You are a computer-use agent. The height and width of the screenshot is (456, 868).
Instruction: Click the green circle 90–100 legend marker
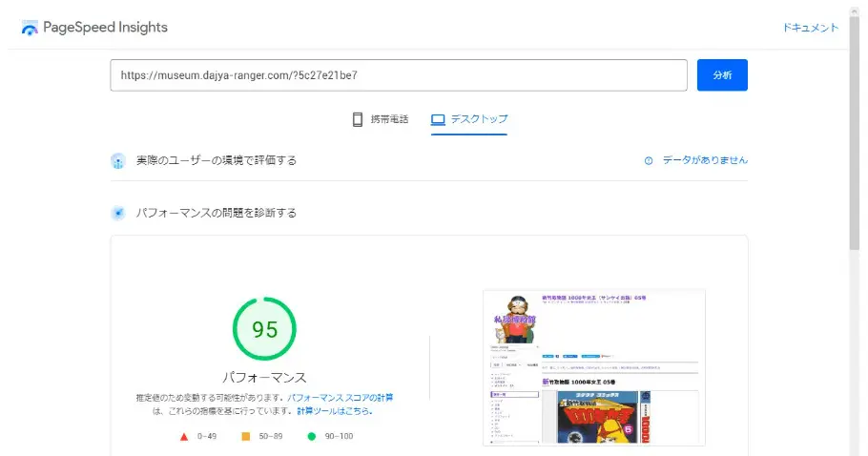tap(312, 436)
